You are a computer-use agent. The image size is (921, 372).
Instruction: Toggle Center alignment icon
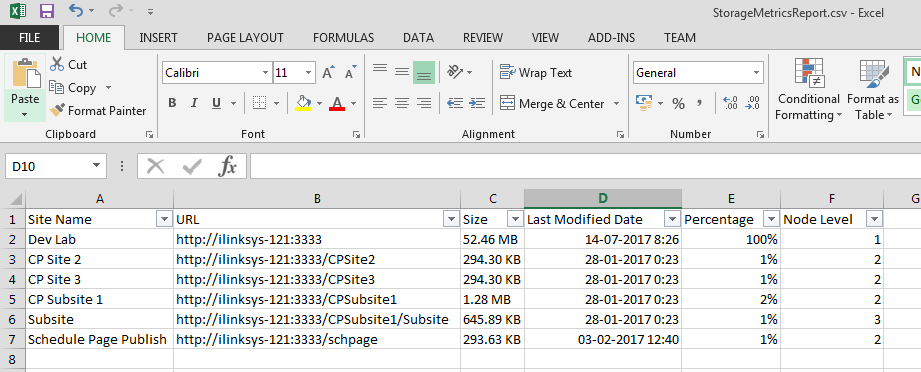pyautogui.click(x=402, y=103)
